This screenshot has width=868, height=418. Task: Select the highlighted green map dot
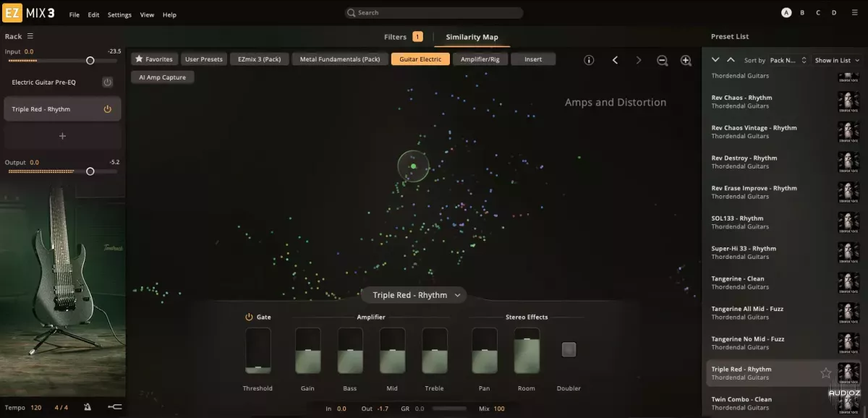pos(413,166)
